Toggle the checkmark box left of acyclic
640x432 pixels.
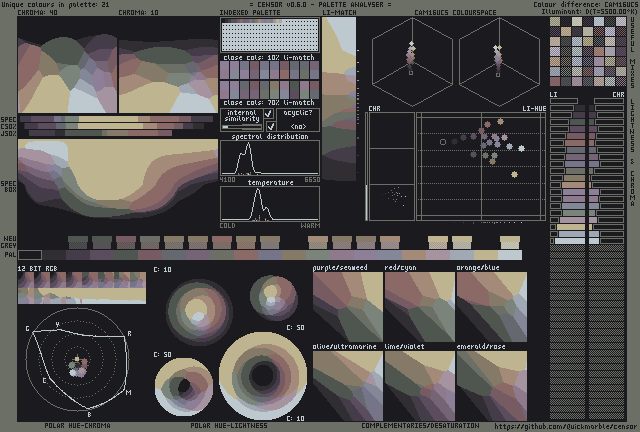271,126
